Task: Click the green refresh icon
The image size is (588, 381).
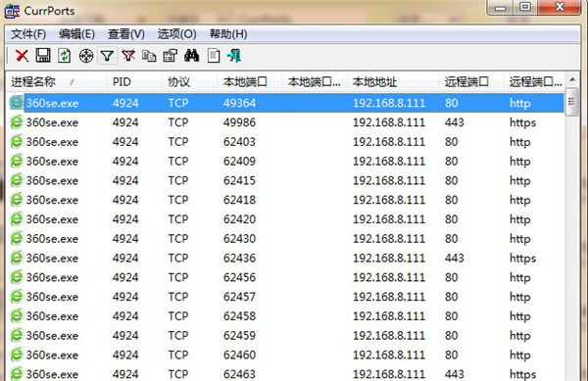Action: [64, 56]
